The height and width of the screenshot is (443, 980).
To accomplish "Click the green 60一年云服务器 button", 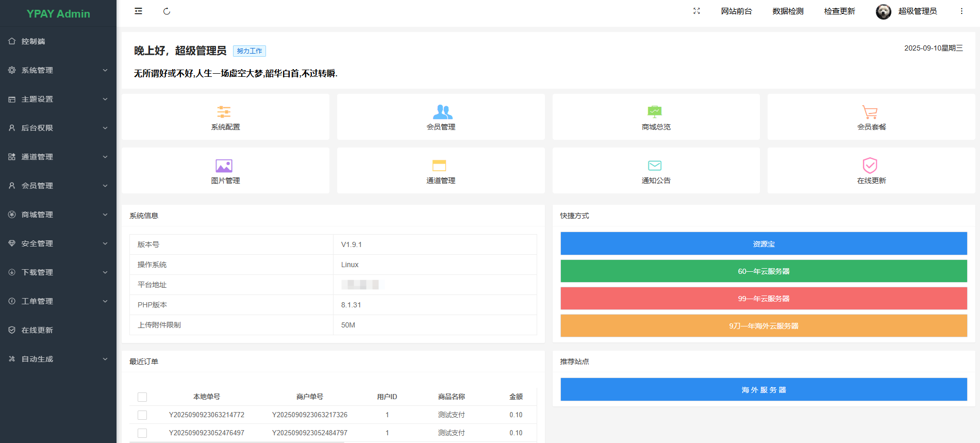I will click(x=763, y=271).
